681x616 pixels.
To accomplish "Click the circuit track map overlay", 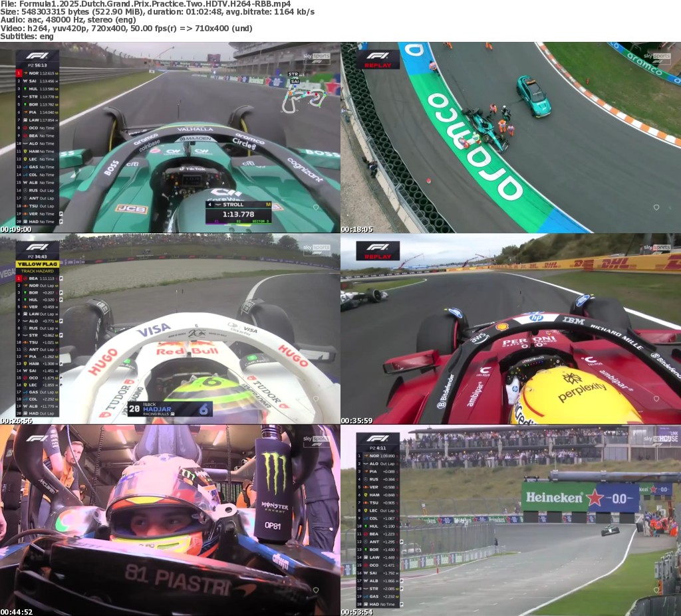I will coord(303,98).
